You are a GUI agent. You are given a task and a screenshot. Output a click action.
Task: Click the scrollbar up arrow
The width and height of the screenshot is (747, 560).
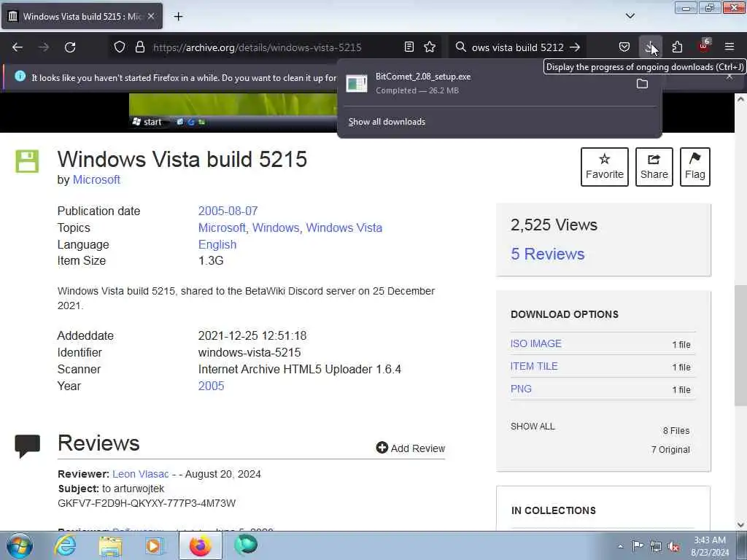pos(740,99)
